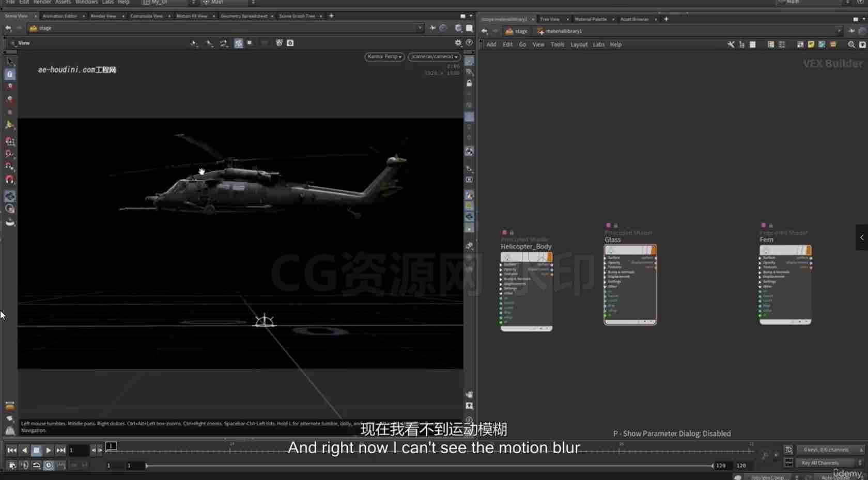The width and height of the screenshot is (868, 480).
Task: Expand the side panel collapse arrow at right edge
Action: [861, 237]
